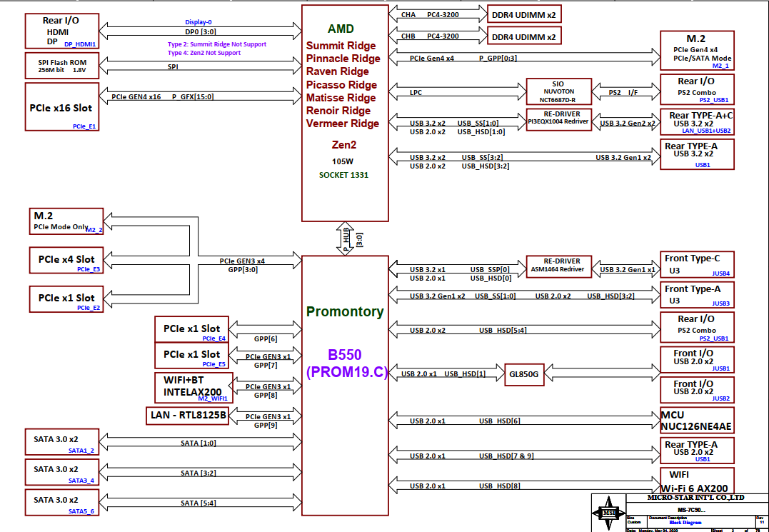Select the SATA3_4 connector reference
This screenshot has width=769, height=532.
pyautogui.click(x=81, y=481)
